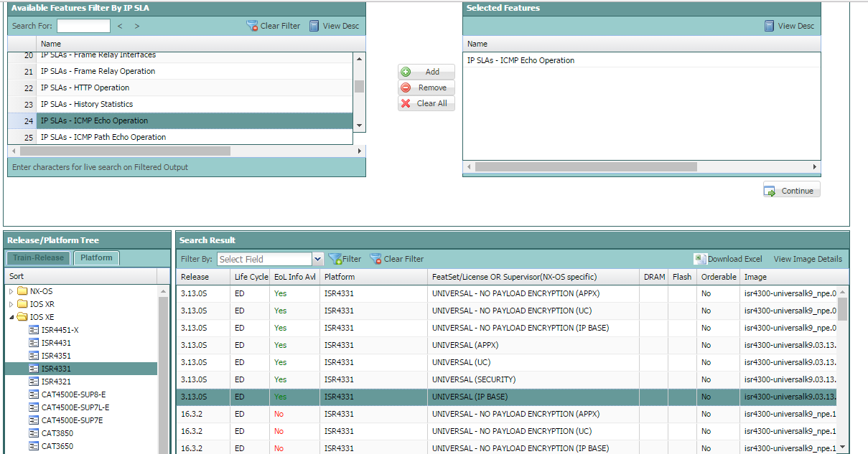Go to next search match arrow
The width and height of the screenshot is (868, 454).
(x=137, y=26)
